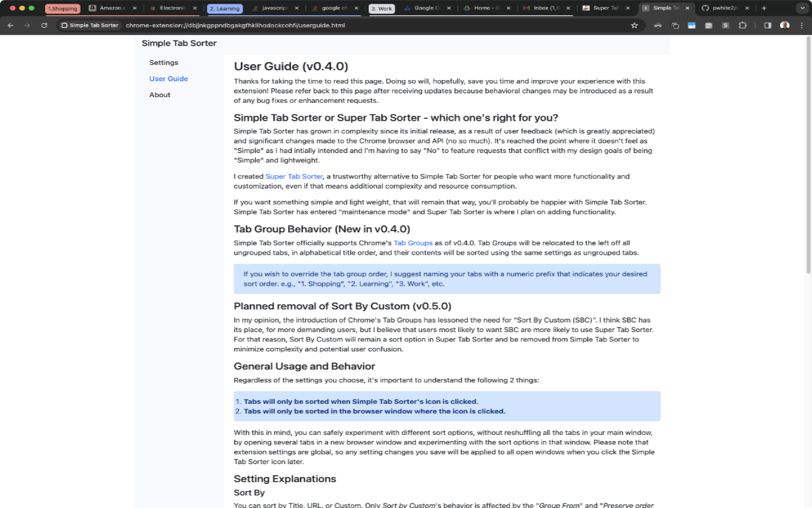This screenshot has width=812, height=508.
Task: Open Chrome's three-dot menu
Action: click(801, 25)
